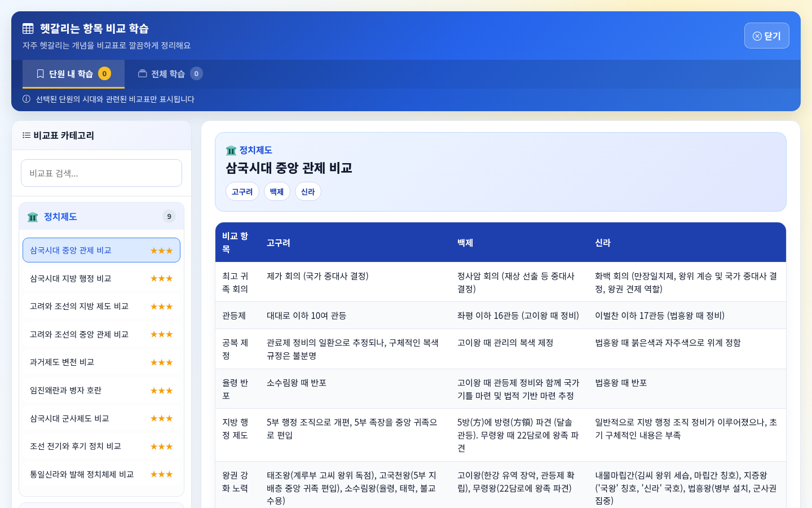The width and height of the screenshot is (812, 508).
Task: Toggle the 신라 filter tag
Action: pos(308,191)
